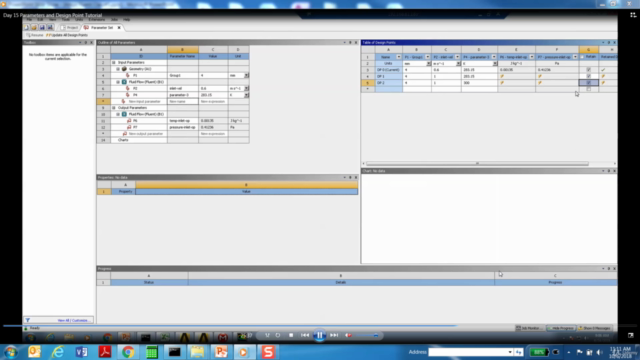Open the File menu

(29, 20)
